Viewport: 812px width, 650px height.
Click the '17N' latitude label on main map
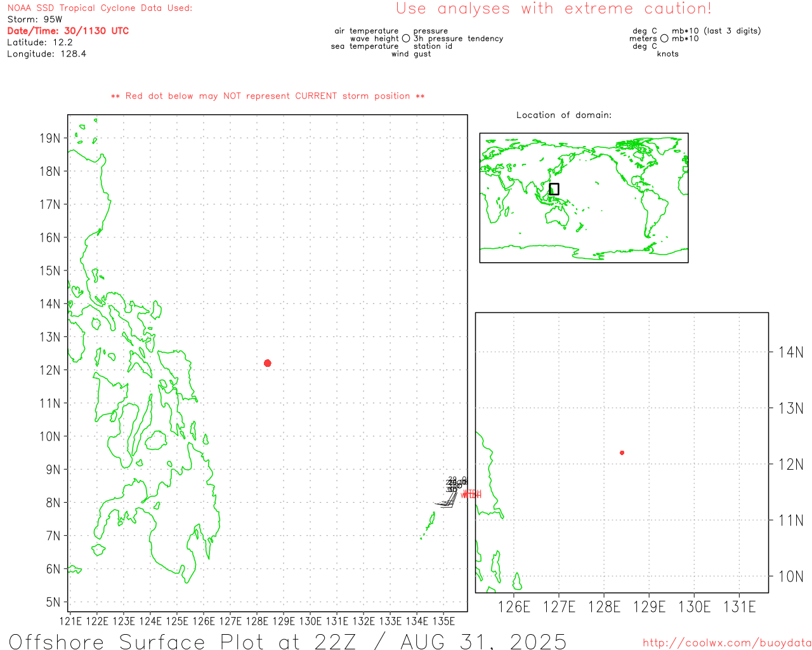click(50, 204)
